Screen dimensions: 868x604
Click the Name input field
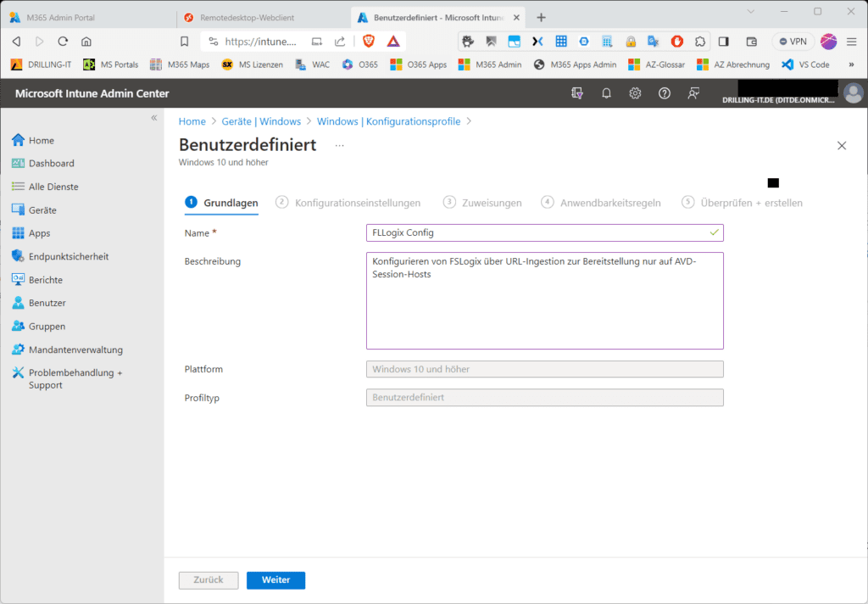pyautogui.click(x=545, y=232)
